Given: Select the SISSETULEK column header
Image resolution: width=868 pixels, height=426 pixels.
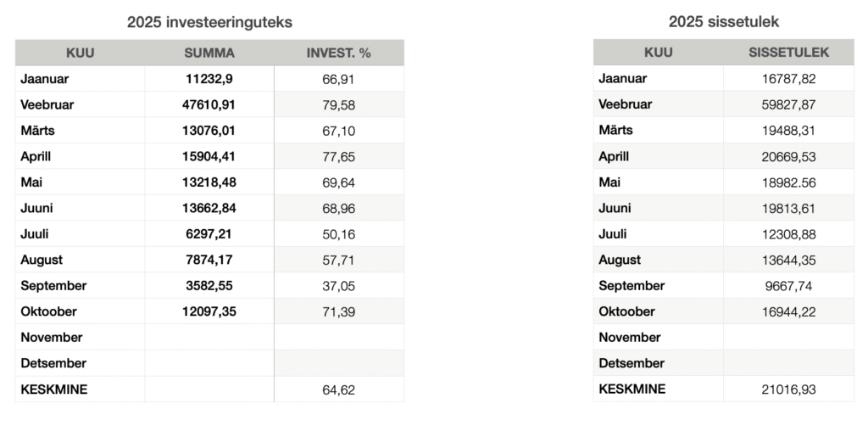Looking at the screenshot, I should pos(789,53).
